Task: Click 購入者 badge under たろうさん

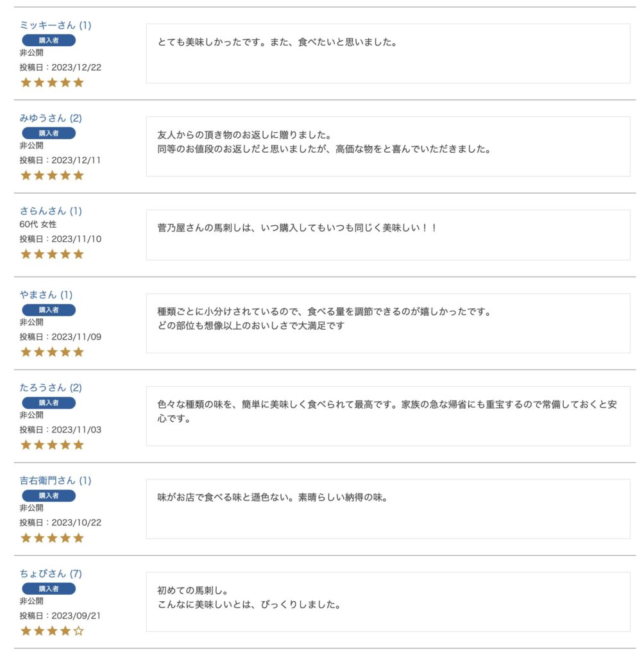Action: coord(49,403)
